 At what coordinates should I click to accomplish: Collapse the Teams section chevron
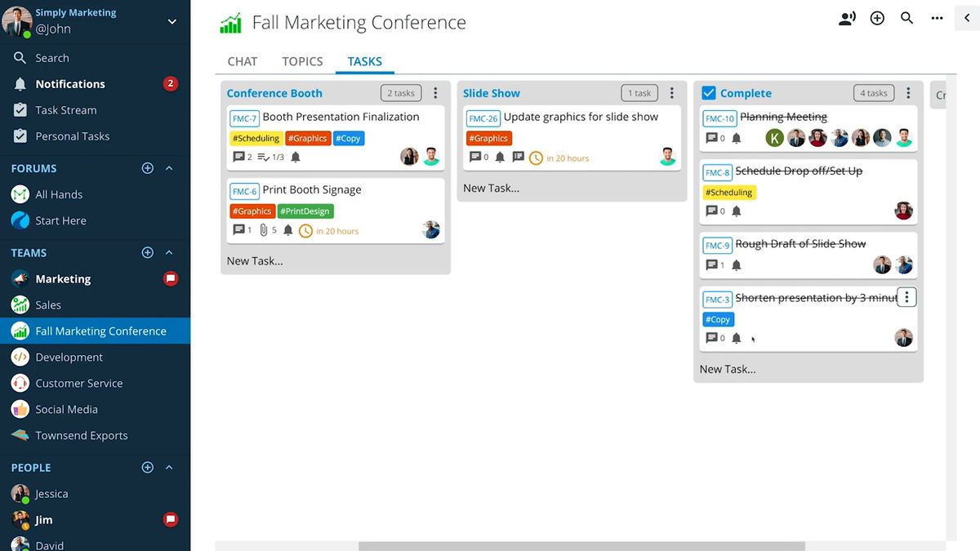point(169,253)
